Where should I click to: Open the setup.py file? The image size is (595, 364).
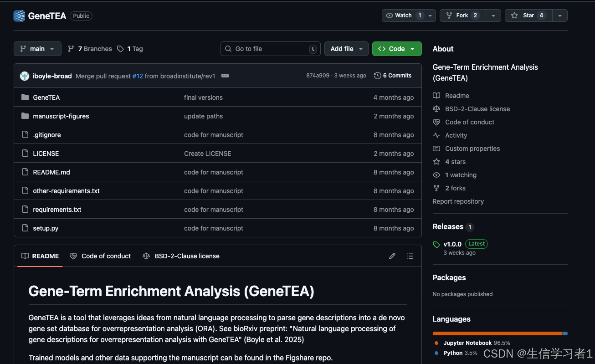coord(46,228)
